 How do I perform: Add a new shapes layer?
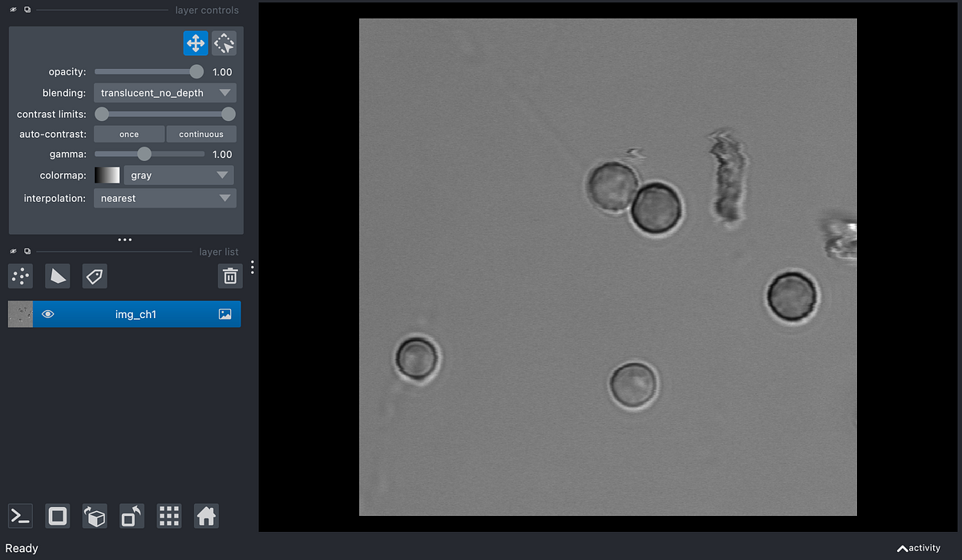[57, 276]
